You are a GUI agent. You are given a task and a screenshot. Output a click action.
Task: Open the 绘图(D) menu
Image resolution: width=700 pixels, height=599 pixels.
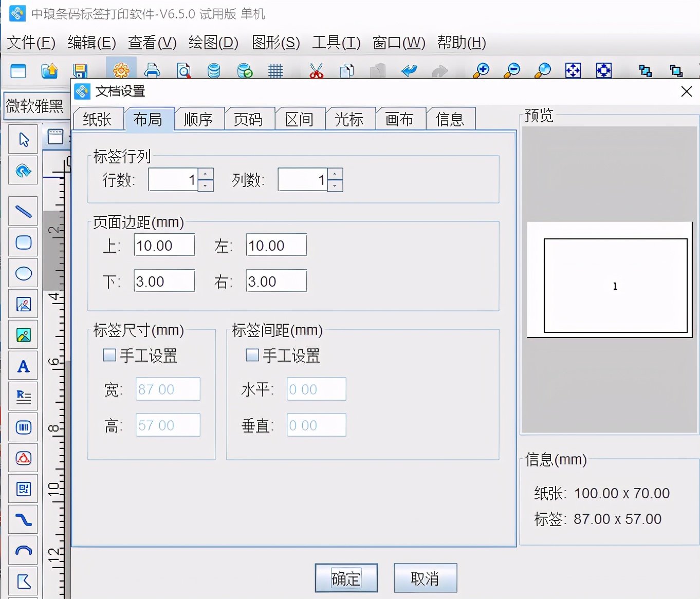[x=213, y=43]
